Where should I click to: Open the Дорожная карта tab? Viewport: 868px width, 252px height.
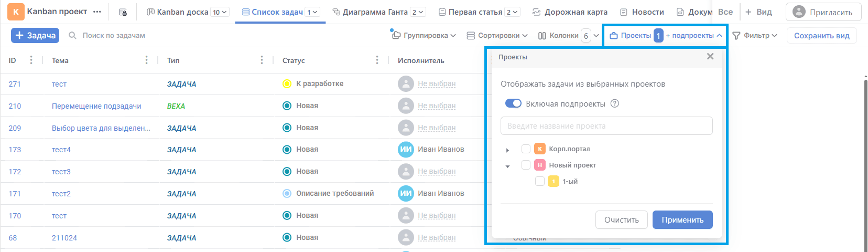tap(570, 12)
